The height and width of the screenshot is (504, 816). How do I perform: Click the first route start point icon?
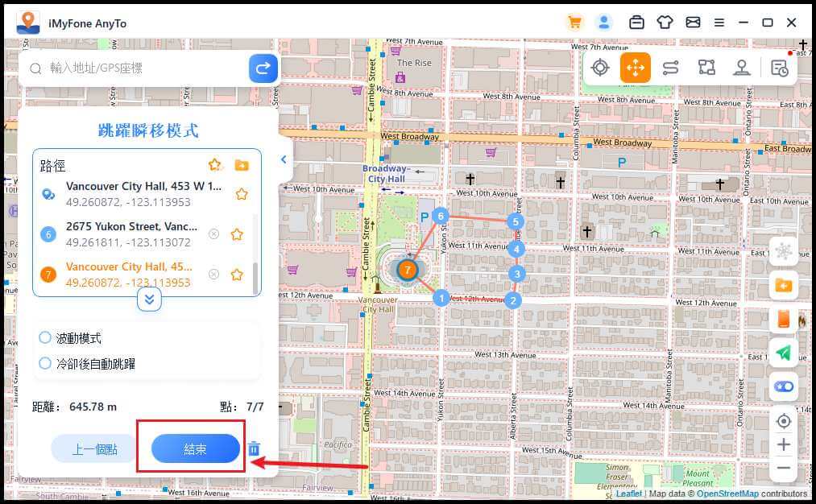[x=48, y=195]
